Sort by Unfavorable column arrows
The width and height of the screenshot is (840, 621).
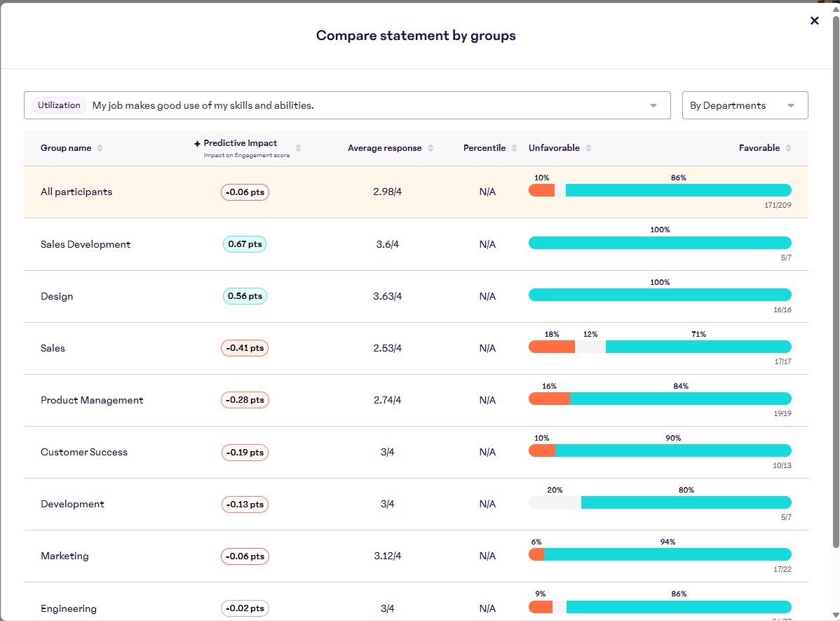click(x=588, y=148)
